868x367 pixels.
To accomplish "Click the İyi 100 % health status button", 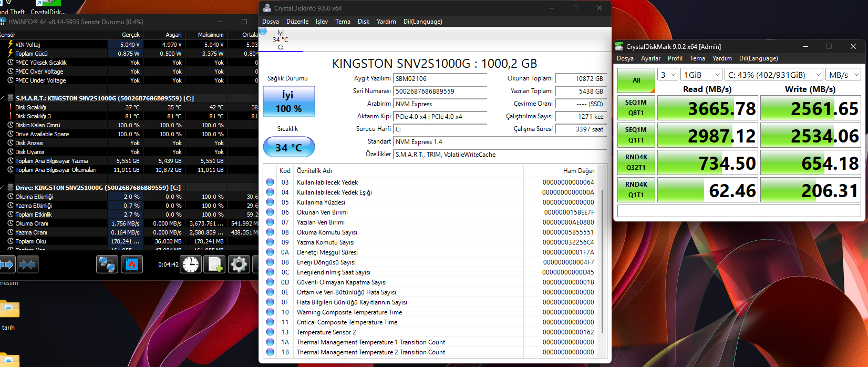I will (288, 101).
